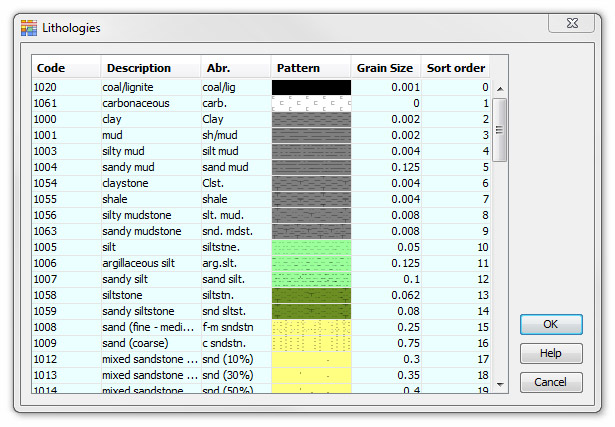The height and width of the screenshot is (427, 615).
Task: Select the sandy silt pattern swatch
Action: [x=311, y=280]
